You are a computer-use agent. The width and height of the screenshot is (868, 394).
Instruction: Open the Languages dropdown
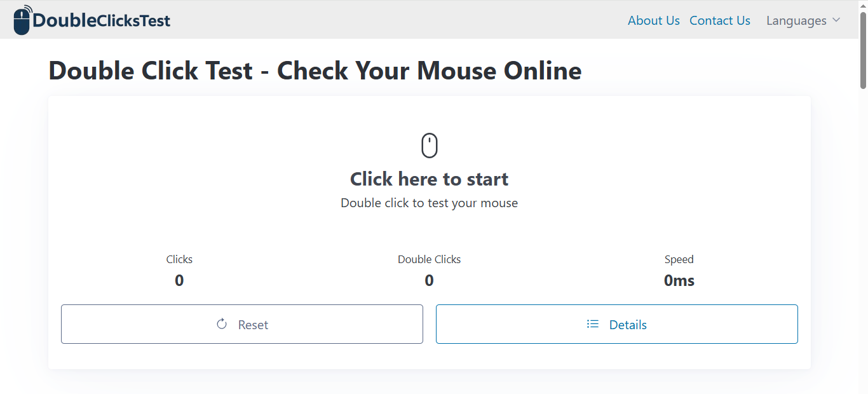click(796, 20)
